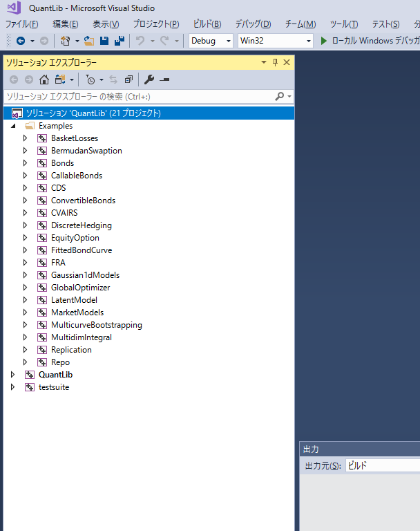Expand the BermudanSwaption project
Image resolution: width=420 pixels, height=531 pixels.
tap(25, 151)
